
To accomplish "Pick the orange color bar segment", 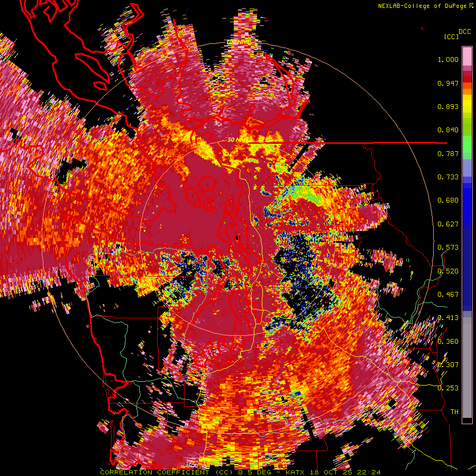I will pyautogui.click(x=467, y=91).
